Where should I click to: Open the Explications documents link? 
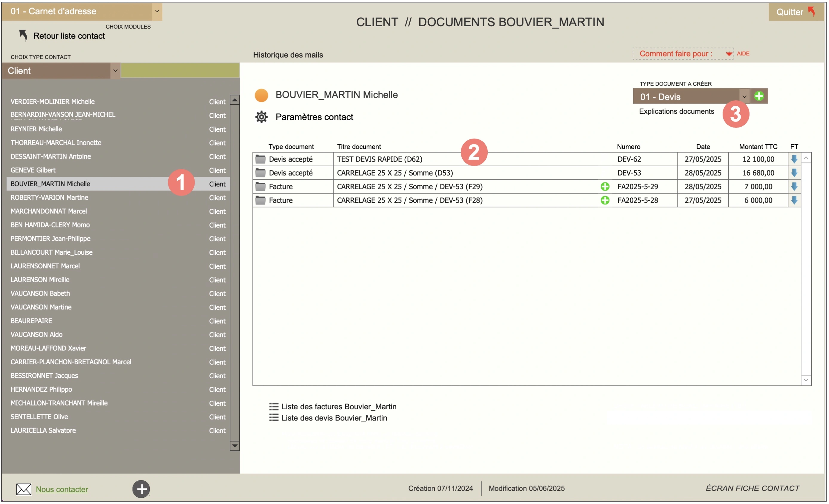tap(676, 111)
